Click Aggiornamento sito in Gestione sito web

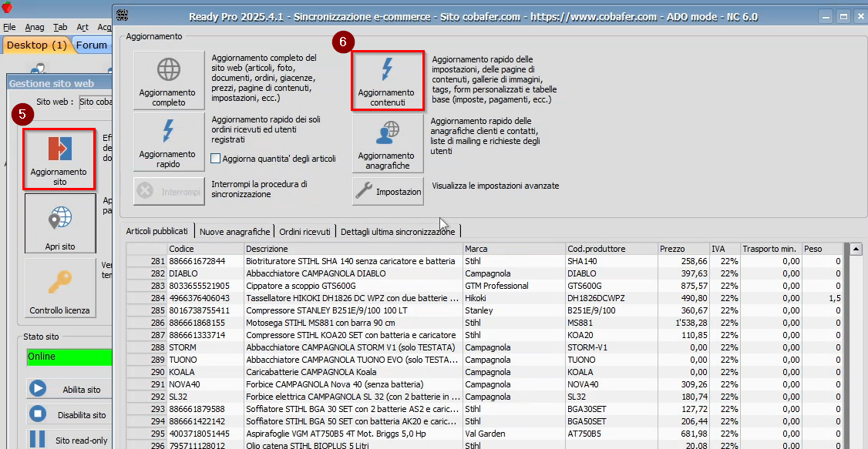[x=59, y=159]
